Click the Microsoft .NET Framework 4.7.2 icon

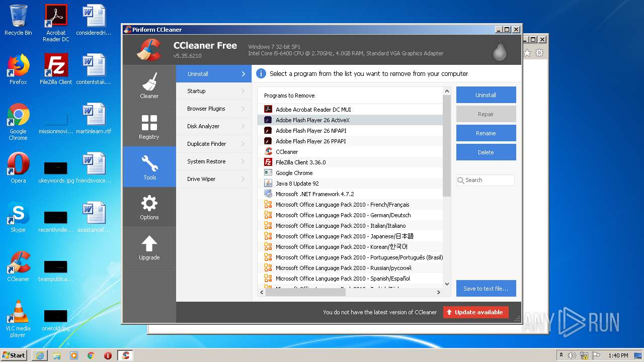pos(268,194)
